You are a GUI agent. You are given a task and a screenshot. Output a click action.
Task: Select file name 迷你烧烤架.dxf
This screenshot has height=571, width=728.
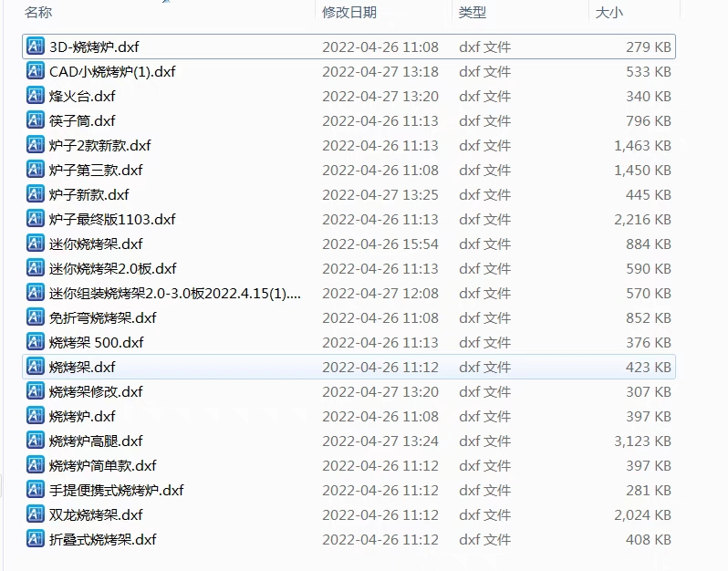point(96,244)
